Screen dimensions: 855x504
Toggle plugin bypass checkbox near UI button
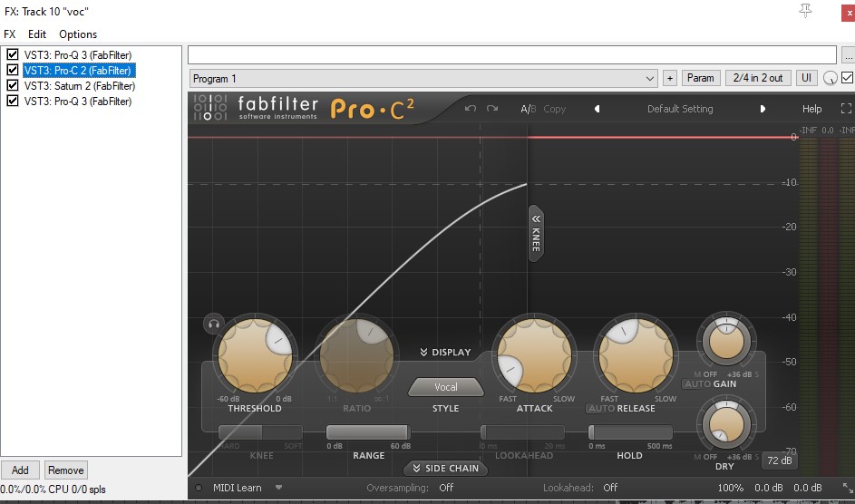[x=848, y=78]
